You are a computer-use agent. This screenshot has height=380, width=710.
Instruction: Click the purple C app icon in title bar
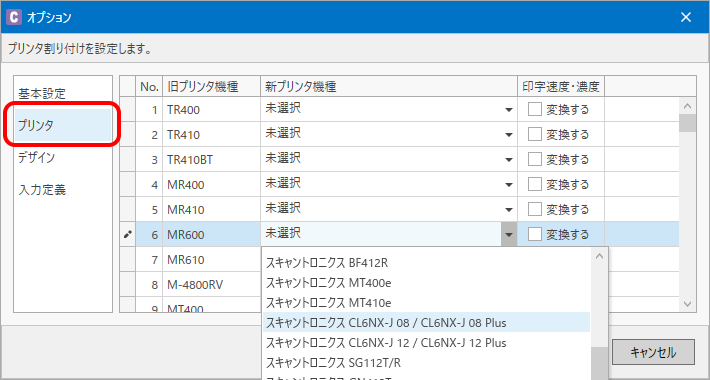pyautogui.click(x=14, y=17)
